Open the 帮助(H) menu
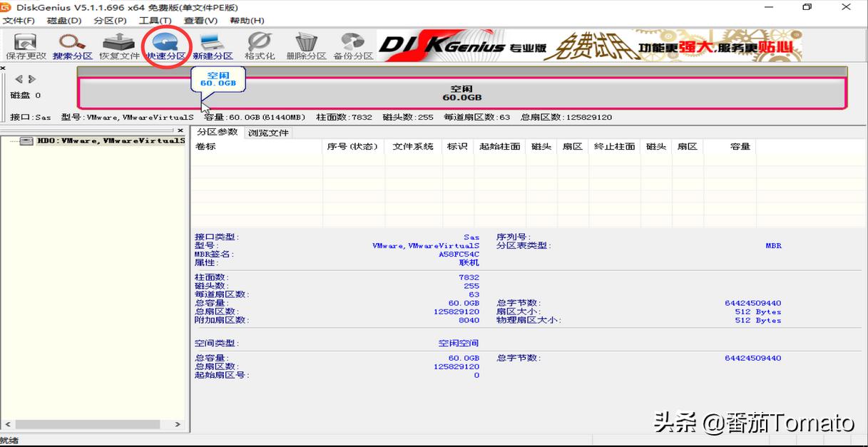The width and height of the screenshot is (868, 447). coord(247,21)
